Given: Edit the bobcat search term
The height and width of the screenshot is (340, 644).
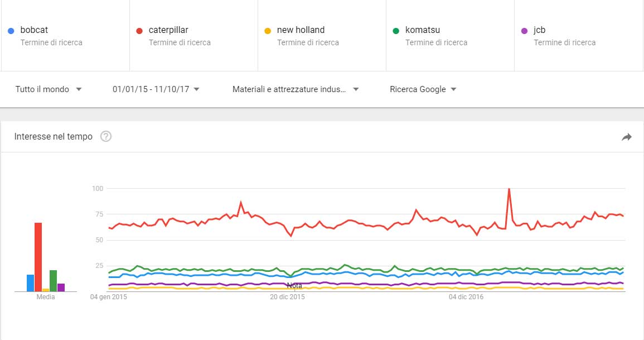Looking at the screenshot, I should point(65,36).
